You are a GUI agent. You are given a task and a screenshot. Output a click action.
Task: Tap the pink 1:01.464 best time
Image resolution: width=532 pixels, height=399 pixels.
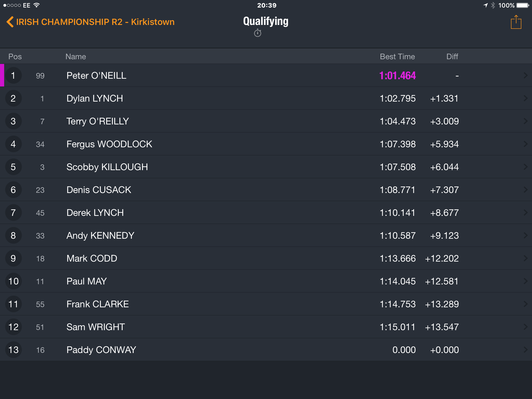point(397,76)
